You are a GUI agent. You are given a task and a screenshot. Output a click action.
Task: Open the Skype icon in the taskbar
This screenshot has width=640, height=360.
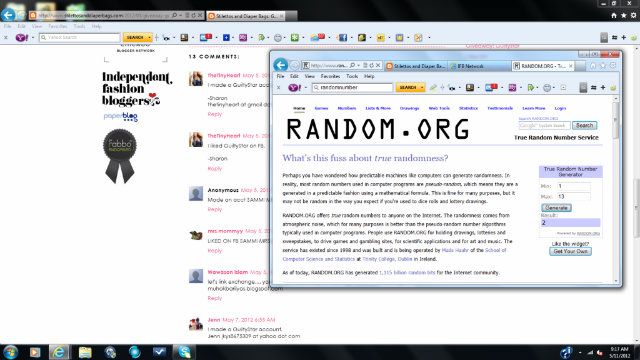(x=184, y=352)
